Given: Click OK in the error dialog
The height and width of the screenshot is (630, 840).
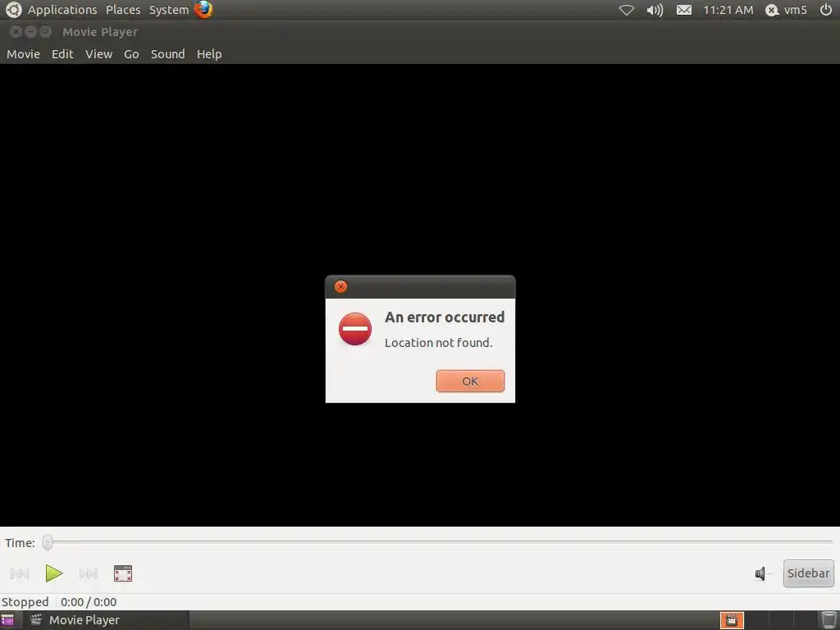Looking at the screenshot, I should [470, 381].
